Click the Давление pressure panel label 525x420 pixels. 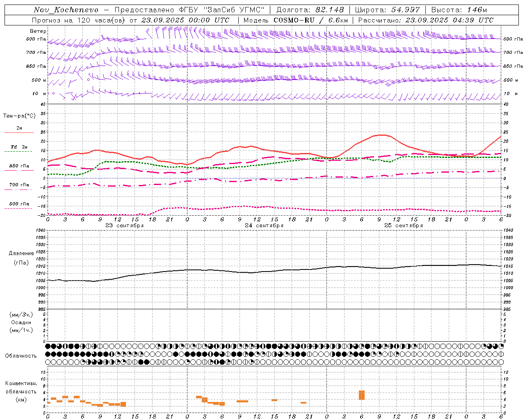(21, 253)
